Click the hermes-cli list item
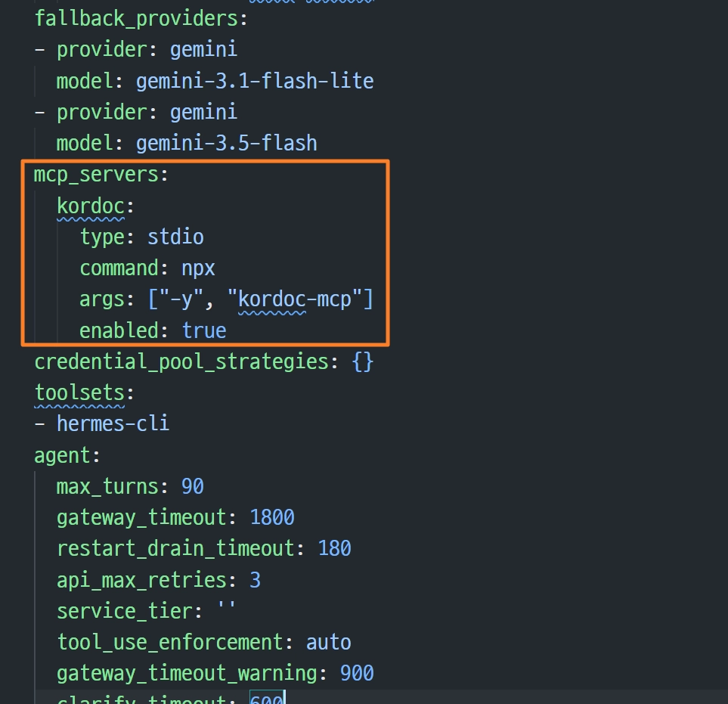Screen dimensions: 728x704 pos(113,424)
